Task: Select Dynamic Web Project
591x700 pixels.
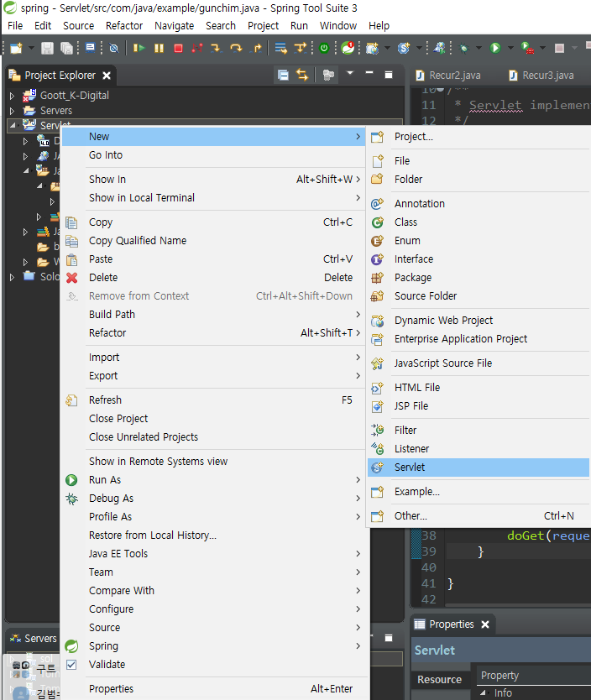Action: click(x=479, y=321)
